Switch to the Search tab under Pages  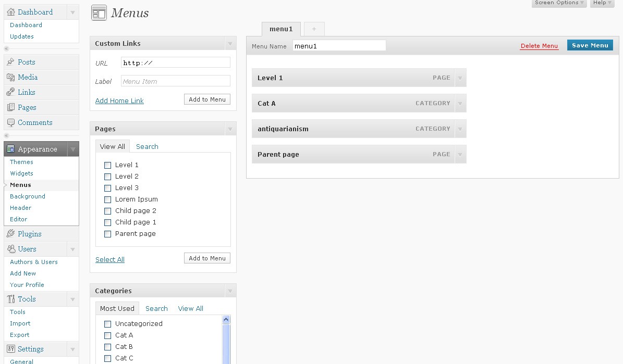click(146, 146)
